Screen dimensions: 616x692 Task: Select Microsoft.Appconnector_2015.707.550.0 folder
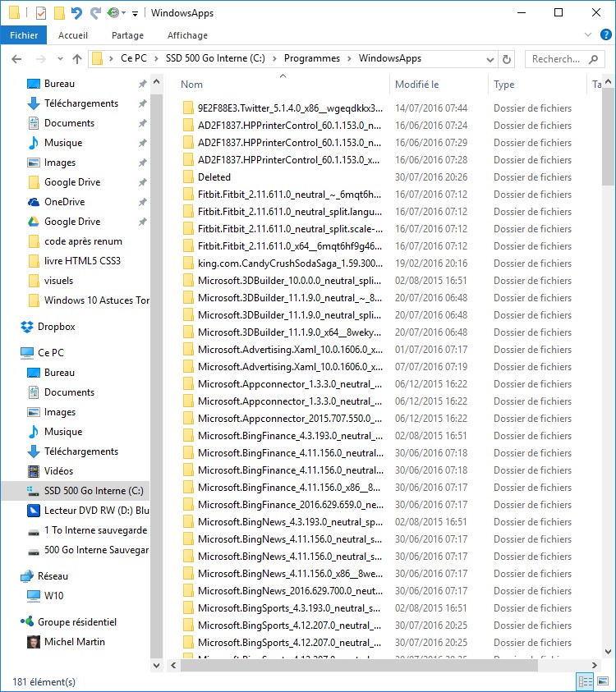coord(290,419)
